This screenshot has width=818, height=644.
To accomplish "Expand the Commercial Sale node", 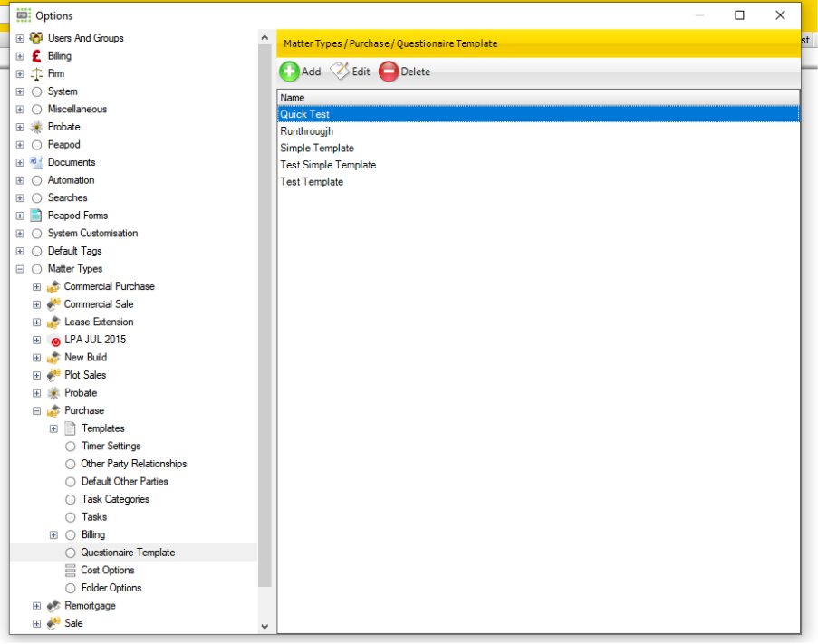I will pos(36,304).
